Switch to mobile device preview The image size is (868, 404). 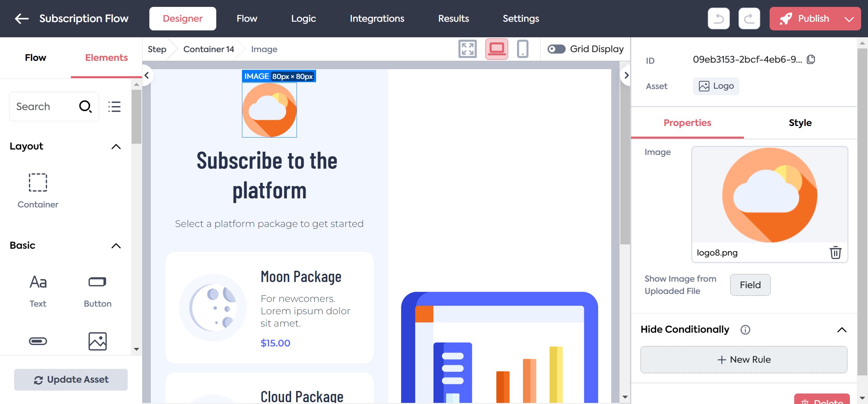(522, 49)
